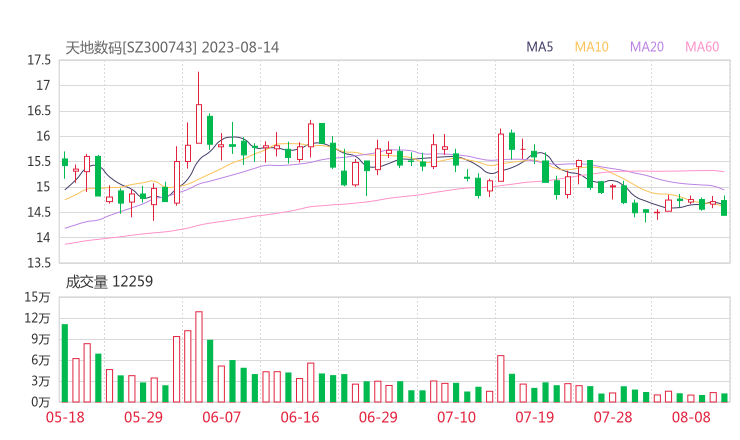Click the 14.5 price axis value
The image size is (740, 440).
[x=39, y=212]
